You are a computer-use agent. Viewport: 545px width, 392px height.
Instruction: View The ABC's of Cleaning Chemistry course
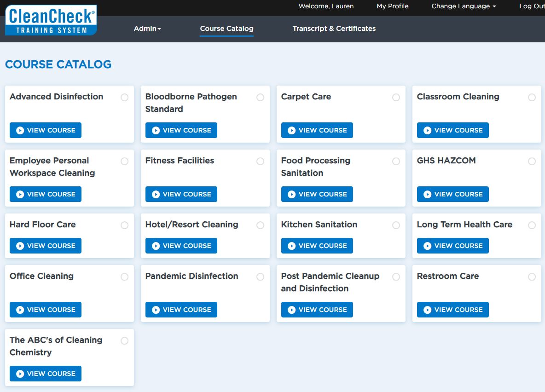[x=46, y=373]
